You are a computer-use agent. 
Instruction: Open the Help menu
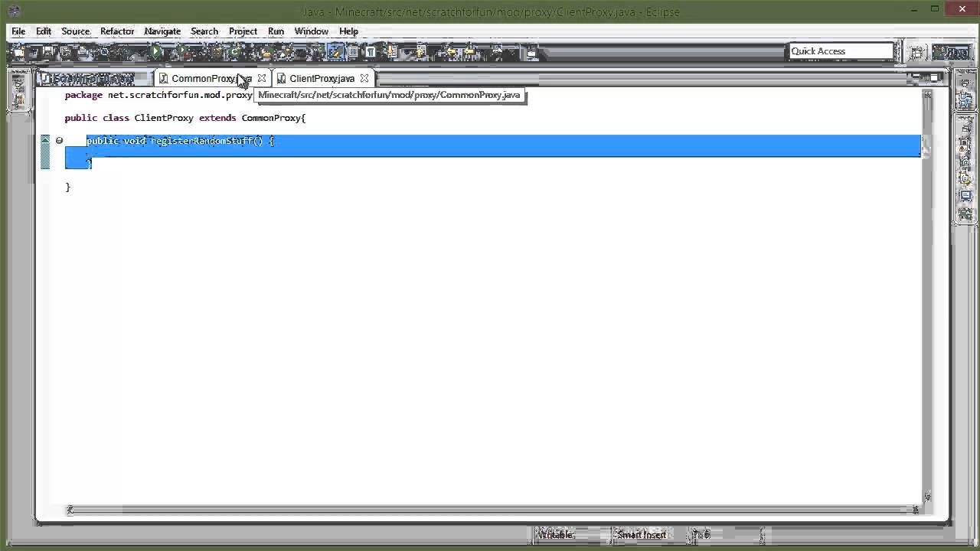point(348,31)
